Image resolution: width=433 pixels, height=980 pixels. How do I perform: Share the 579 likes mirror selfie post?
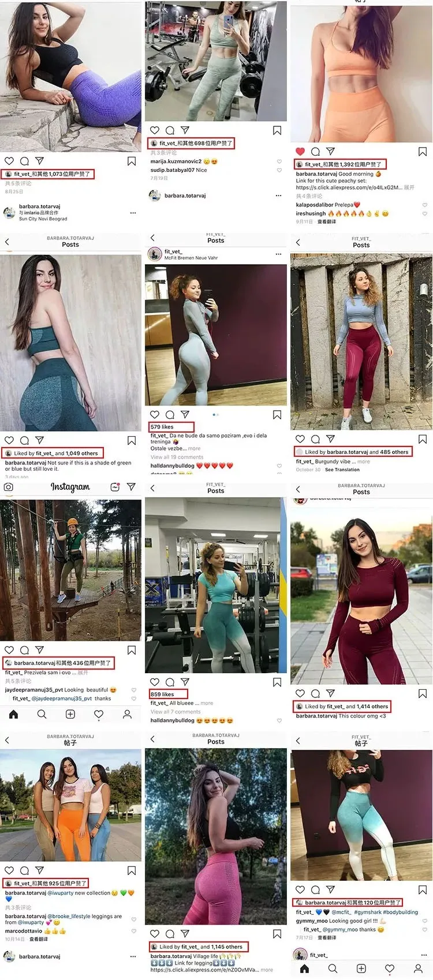click(x=185, y=414)
